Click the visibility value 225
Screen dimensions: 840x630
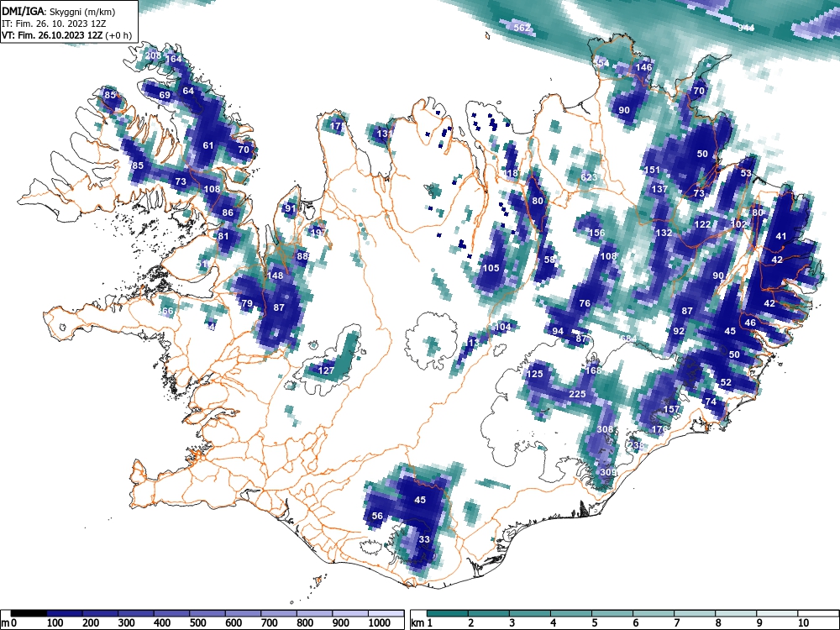(x=577, y=394)
